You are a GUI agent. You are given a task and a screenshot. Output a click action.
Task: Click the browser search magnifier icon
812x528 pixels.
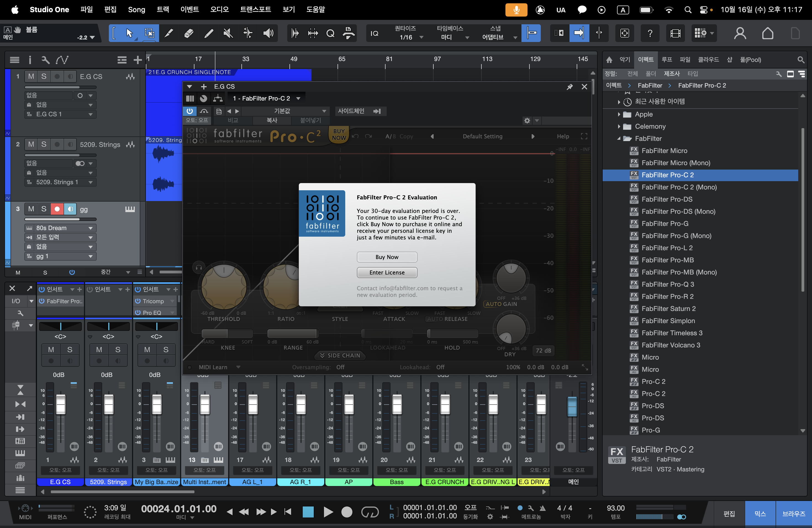(x=801, y=60)
